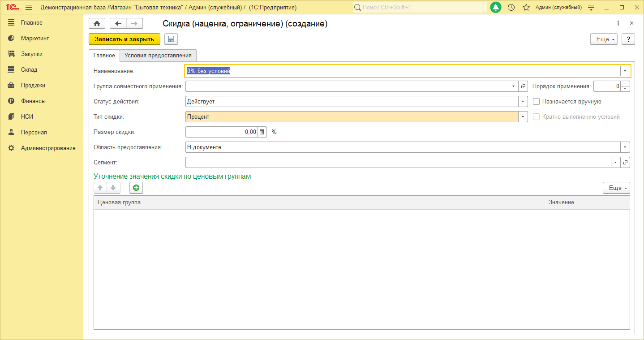
Task: Click Значение column header
Action: (x=587, y=202)
